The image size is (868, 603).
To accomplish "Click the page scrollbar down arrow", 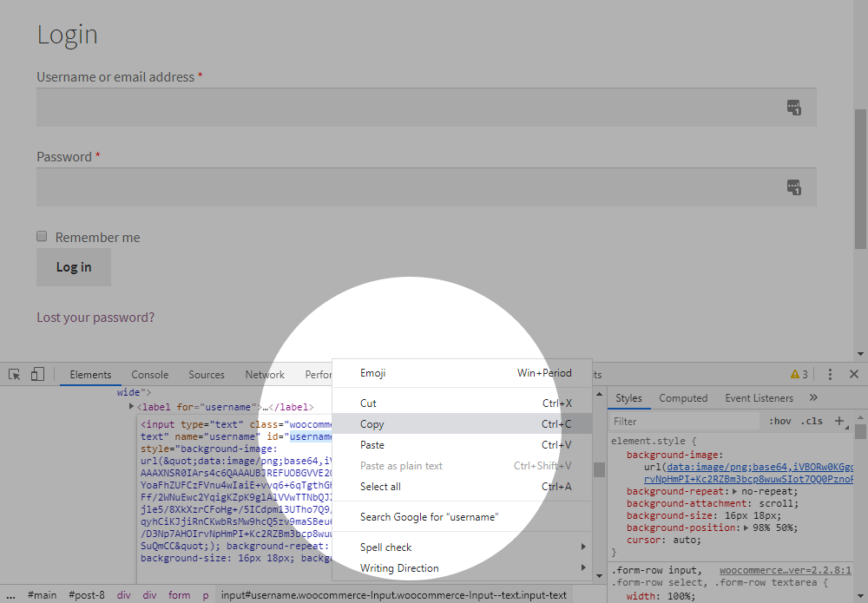I will pyautogui.click(x=860, y=354).
